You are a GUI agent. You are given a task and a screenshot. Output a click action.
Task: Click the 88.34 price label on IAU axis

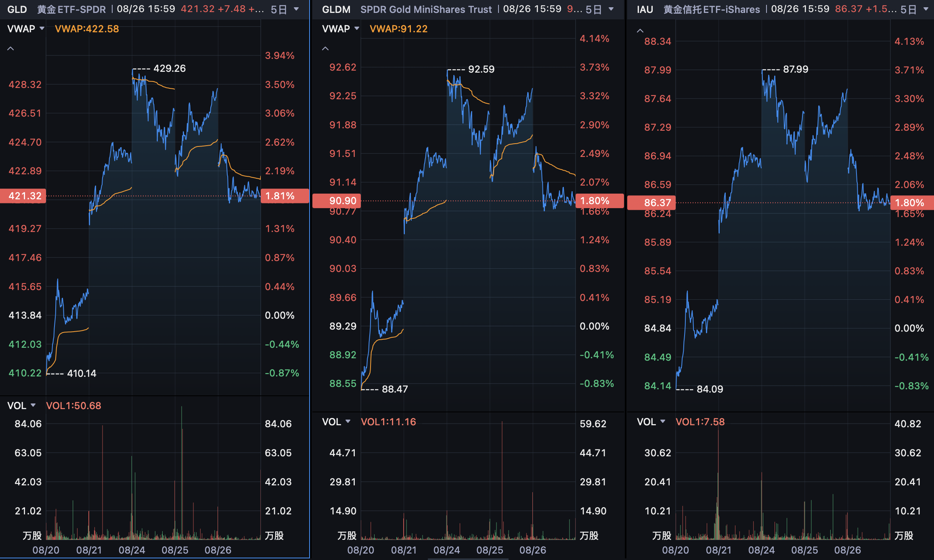(x=658, y=41)
